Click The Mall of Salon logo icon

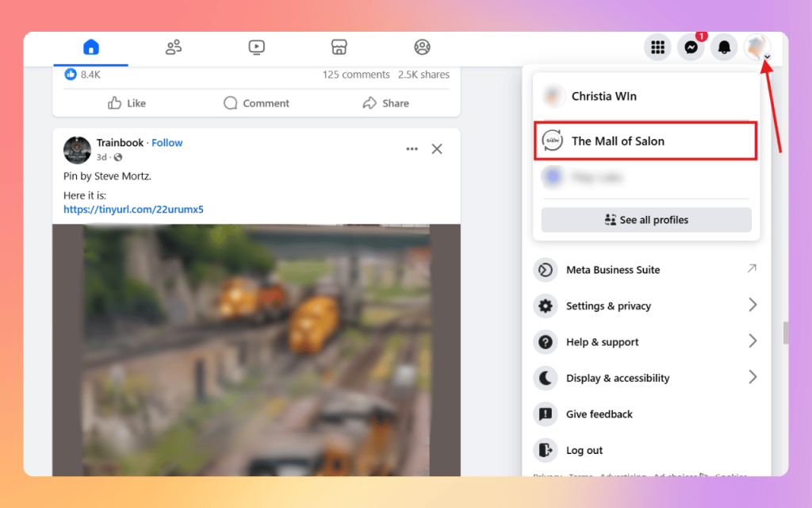coord(553,141)
